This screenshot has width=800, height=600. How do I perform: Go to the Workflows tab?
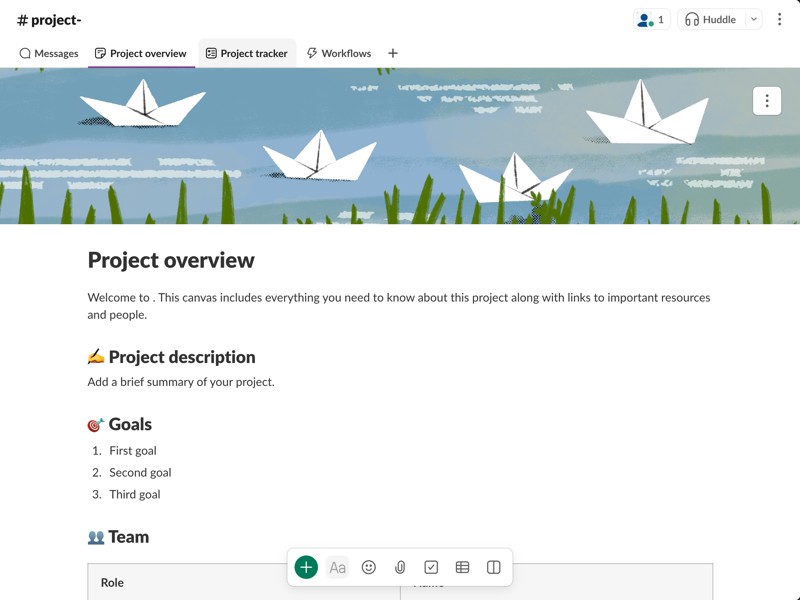point(339,53)
